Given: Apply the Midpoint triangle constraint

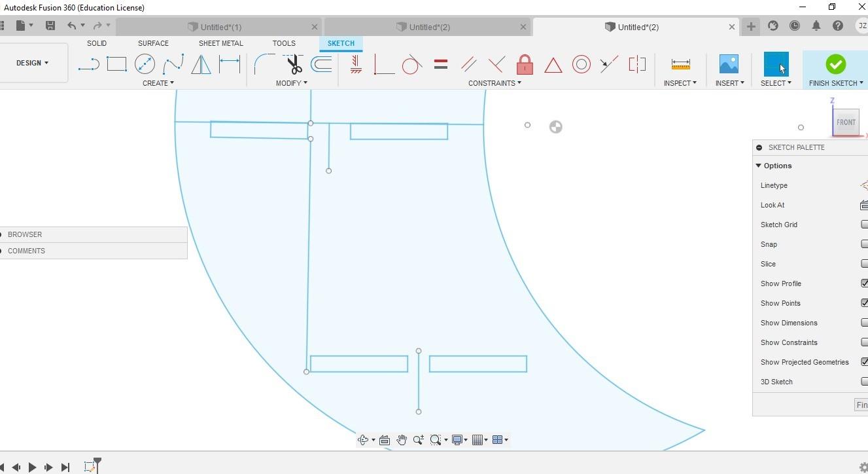Looking at the screenshot, I should pos(553,65).
